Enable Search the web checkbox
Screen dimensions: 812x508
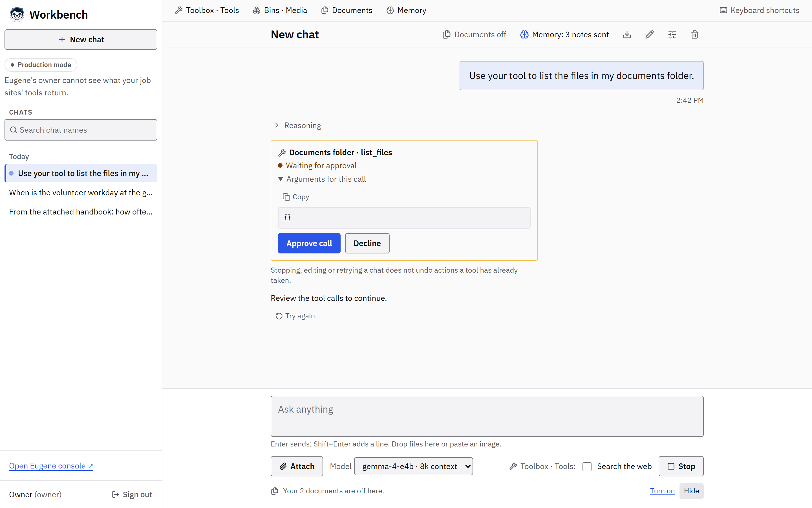click(587, 467)
